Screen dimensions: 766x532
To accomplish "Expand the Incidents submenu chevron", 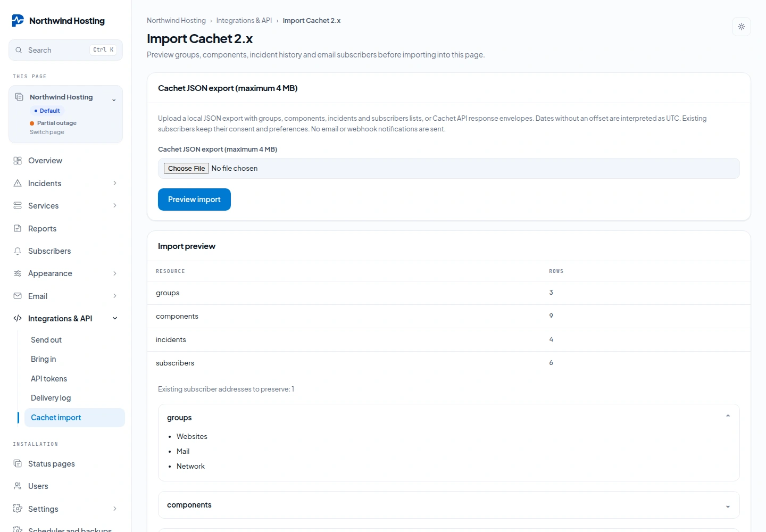I will tap(115, 183).
